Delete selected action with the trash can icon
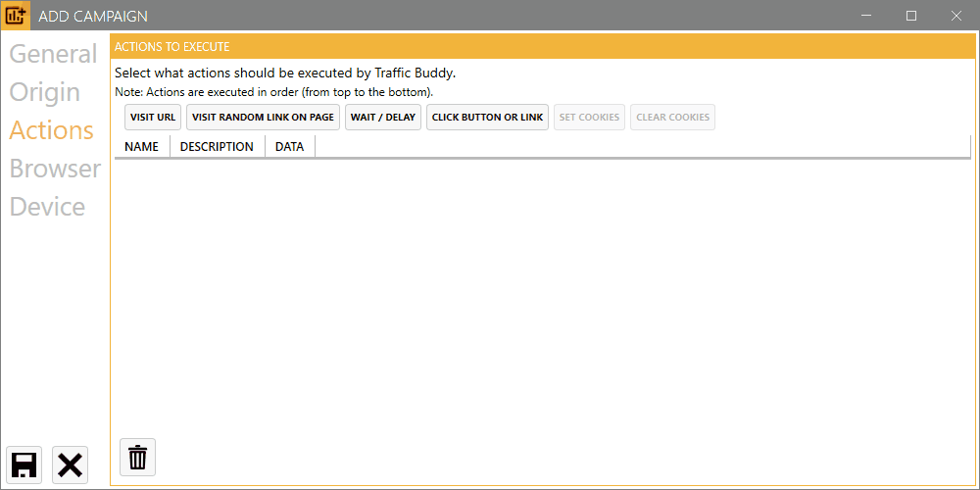This screenshot has width=980, height=490. click(x=137, y=457)
